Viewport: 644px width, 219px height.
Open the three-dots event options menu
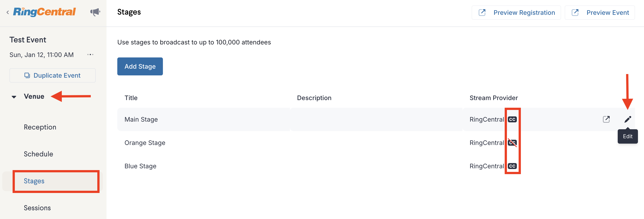click(x=90, y=55)
